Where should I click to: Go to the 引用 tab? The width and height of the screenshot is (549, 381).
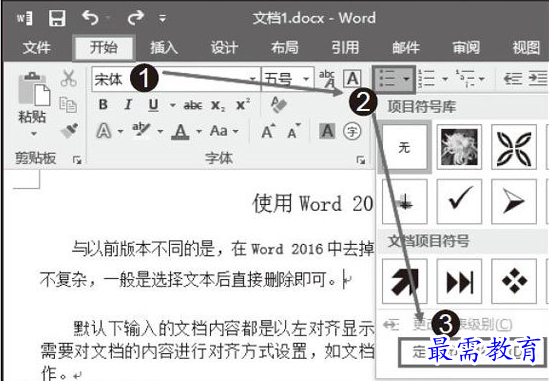(x=345, y=48)
